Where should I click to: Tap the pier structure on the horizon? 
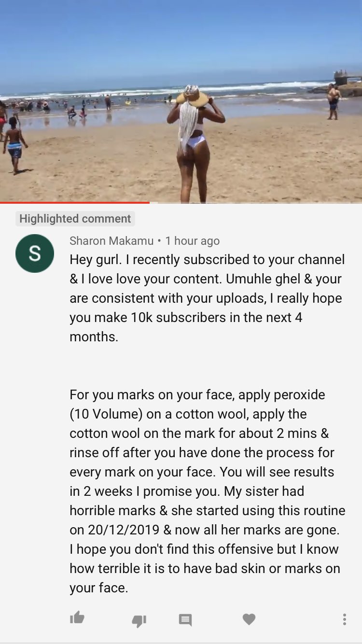[x=347, y=78]
